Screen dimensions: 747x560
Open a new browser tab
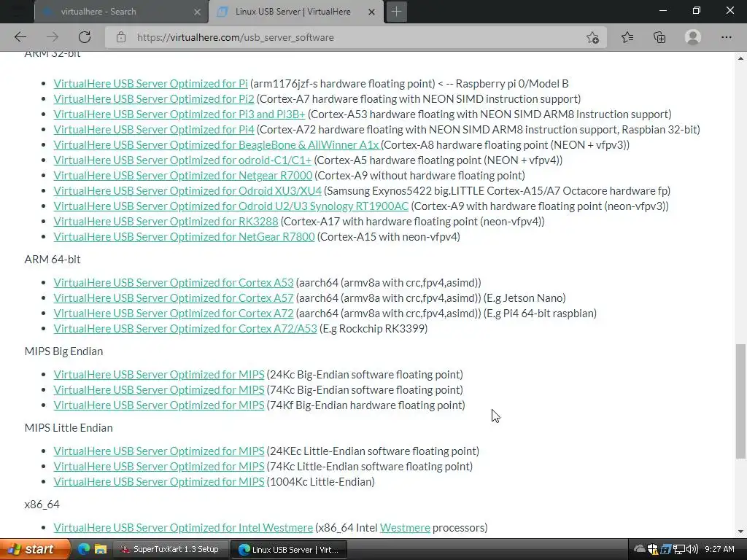(396, 12)
